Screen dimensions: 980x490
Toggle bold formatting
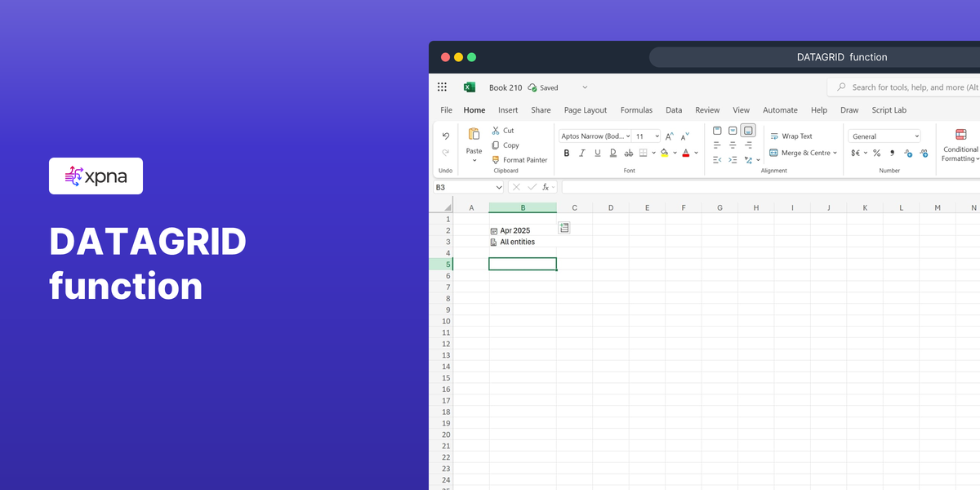click(x=567, y=153)
